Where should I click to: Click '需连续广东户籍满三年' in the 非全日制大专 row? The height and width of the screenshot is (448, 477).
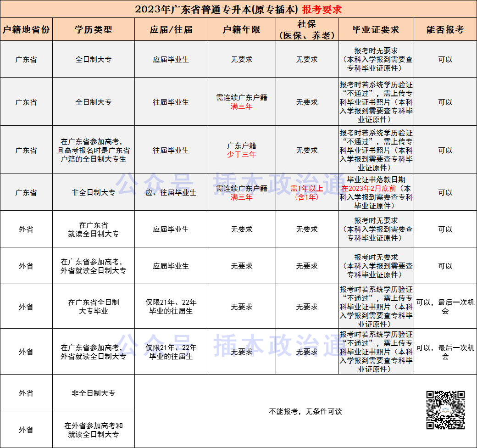click(x=242, y=192)
